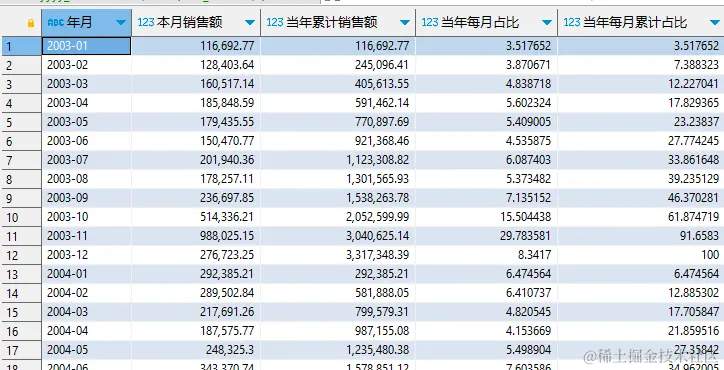Select the 当年每月占比 column header
The width and height of the screenshot is (724, 370).
click(487, 23)
